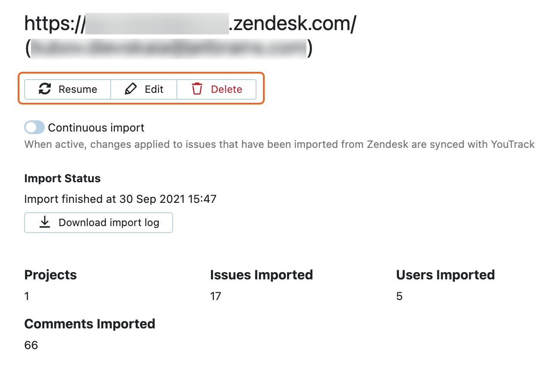Click the Users Imported heading

tap(445, 275)
